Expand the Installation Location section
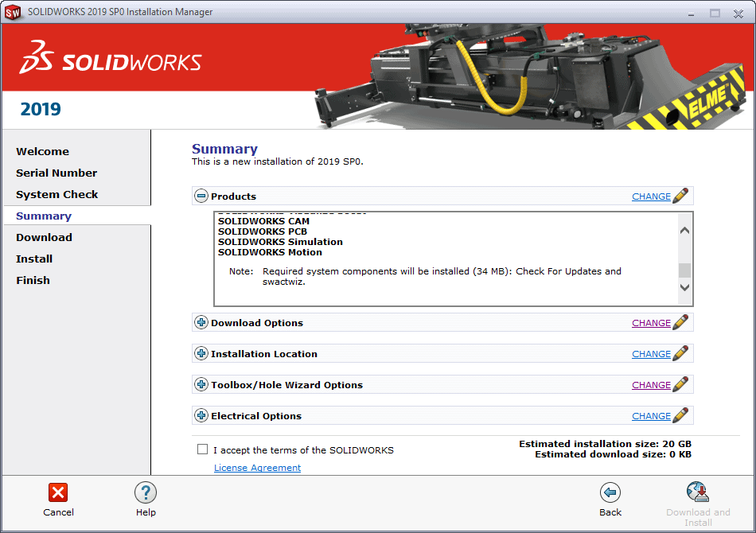Screen dimensions: 756x533 (201, 353)
